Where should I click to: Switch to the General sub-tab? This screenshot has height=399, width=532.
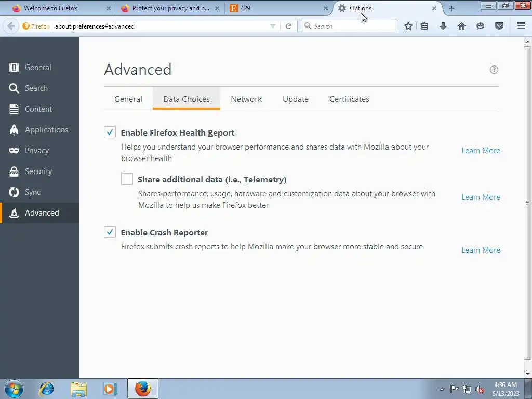(x=128, y=99)
